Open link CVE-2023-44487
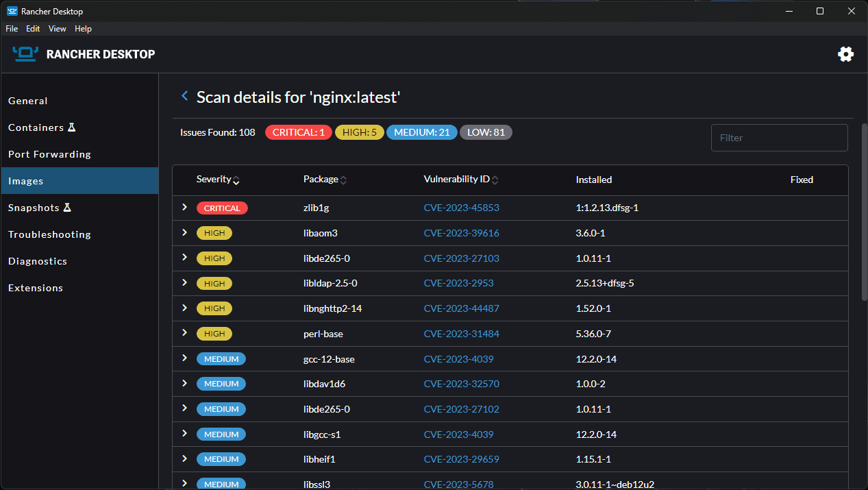 (x=461, y=308)
